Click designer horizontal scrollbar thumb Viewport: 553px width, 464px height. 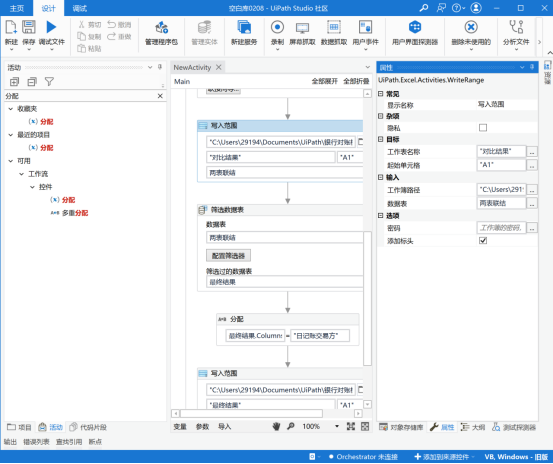pyautogui.click(x=251, y=413)
